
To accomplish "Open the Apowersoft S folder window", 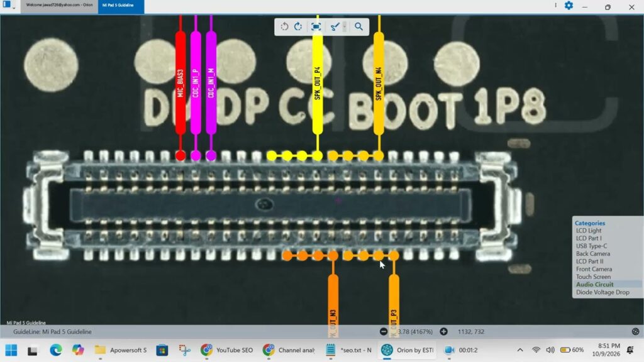I will coord(120,350).
